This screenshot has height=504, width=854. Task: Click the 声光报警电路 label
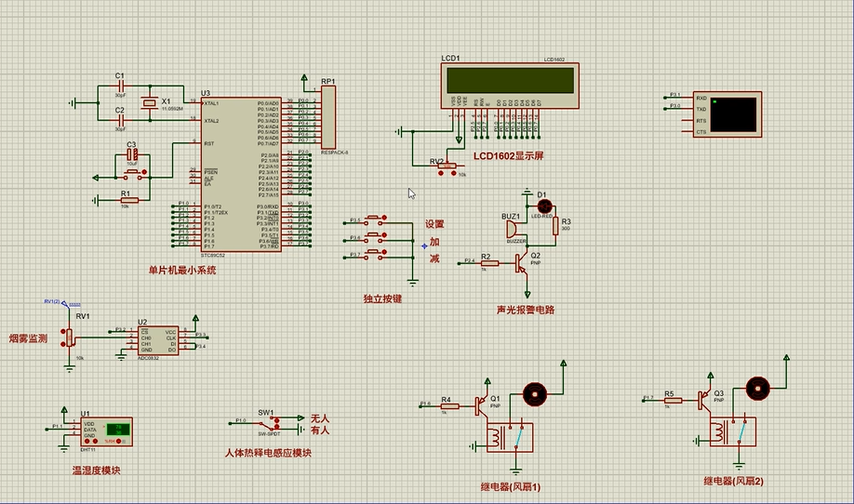point(526,311)
